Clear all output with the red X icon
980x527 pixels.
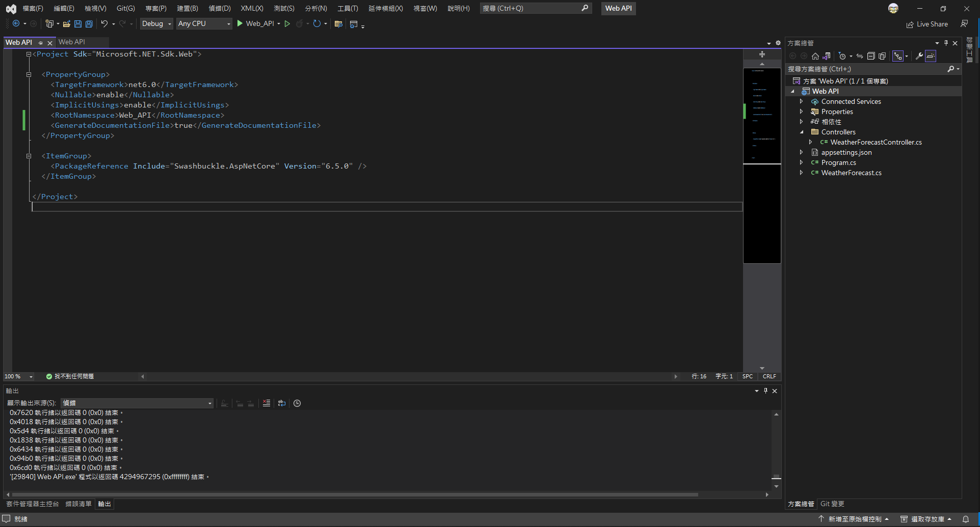[x=266, y=403]
